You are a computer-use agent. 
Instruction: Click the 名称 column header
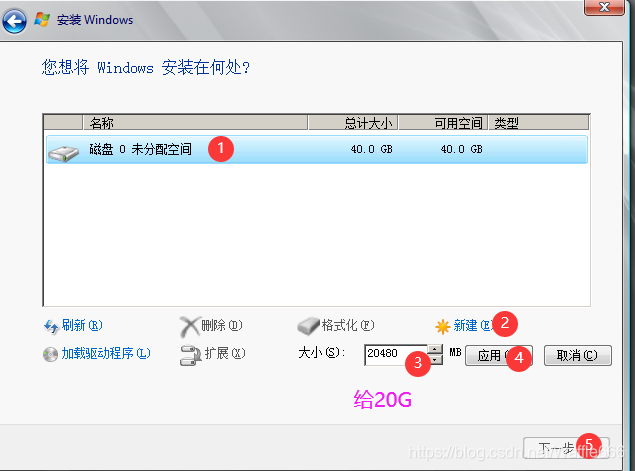pyautogui.click(x=195, y=123)
